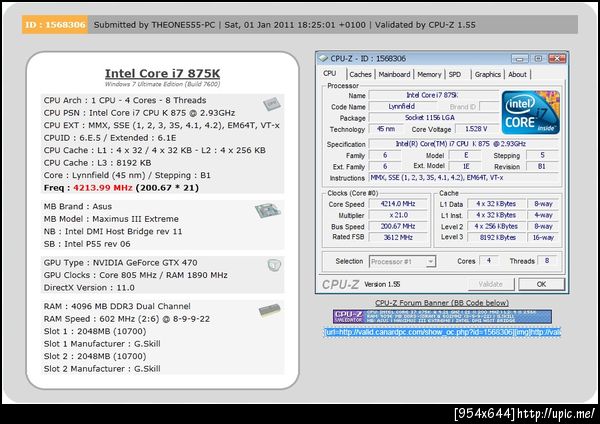Open the Caches tab
This screenshot has height=424, width=600.
(x=360, y=74)
